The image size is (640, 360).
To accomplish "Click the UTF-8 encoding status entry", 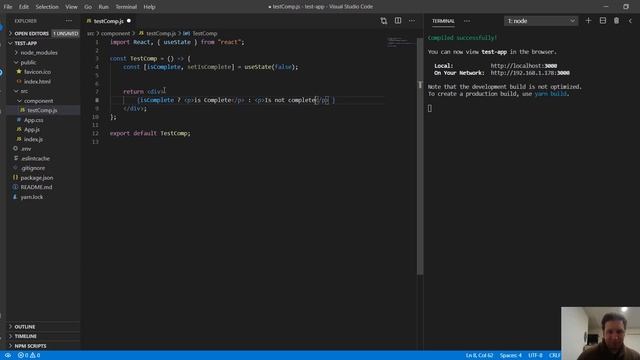I will click(x=535, y=356).
